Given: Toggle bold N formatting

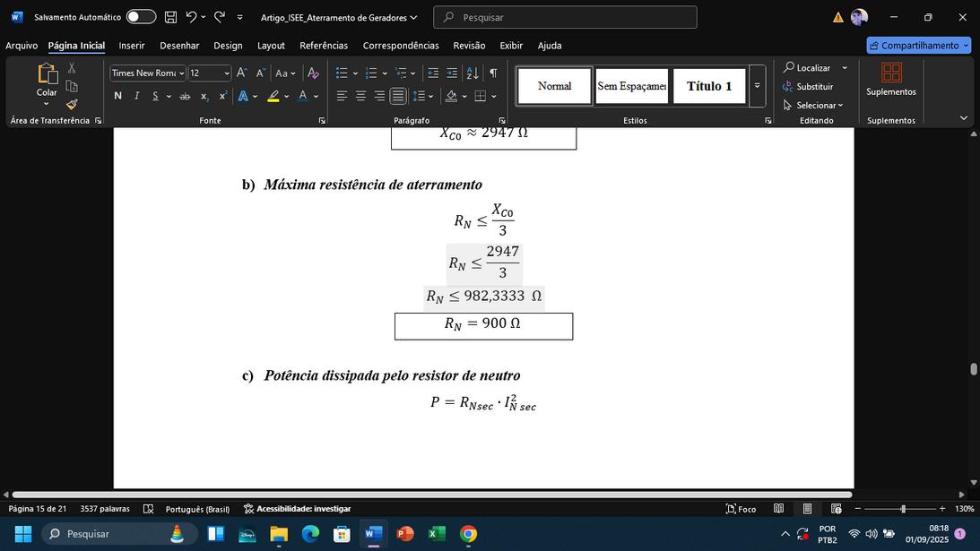Looking at the screenshot, I should 117,96.
